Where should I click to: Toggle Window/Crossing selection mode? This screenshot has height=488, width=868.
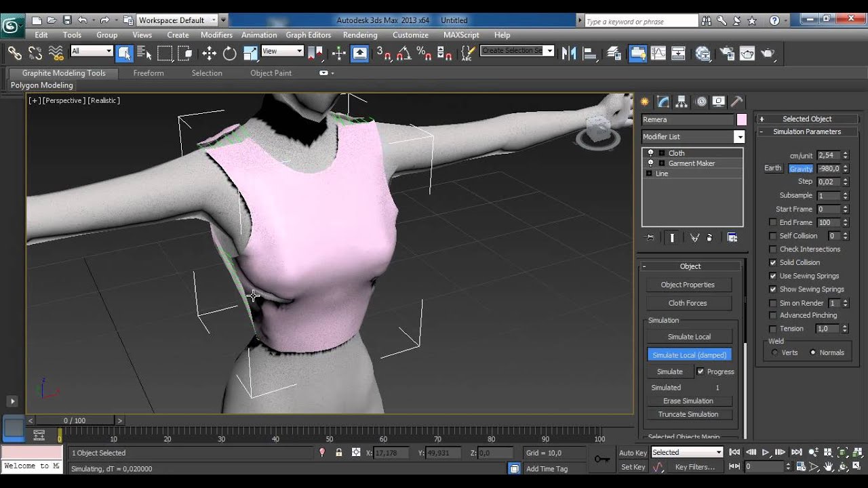pyautogui.click(x=184, y=53)
